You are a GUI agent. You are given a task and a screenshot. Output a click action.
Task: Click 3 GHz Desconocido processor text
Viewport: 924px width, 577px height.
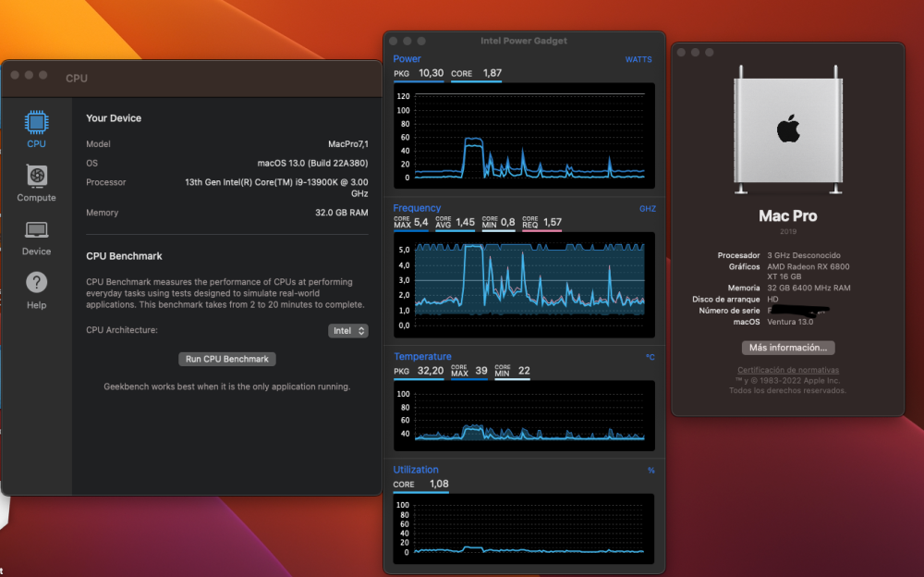[804, 255]
